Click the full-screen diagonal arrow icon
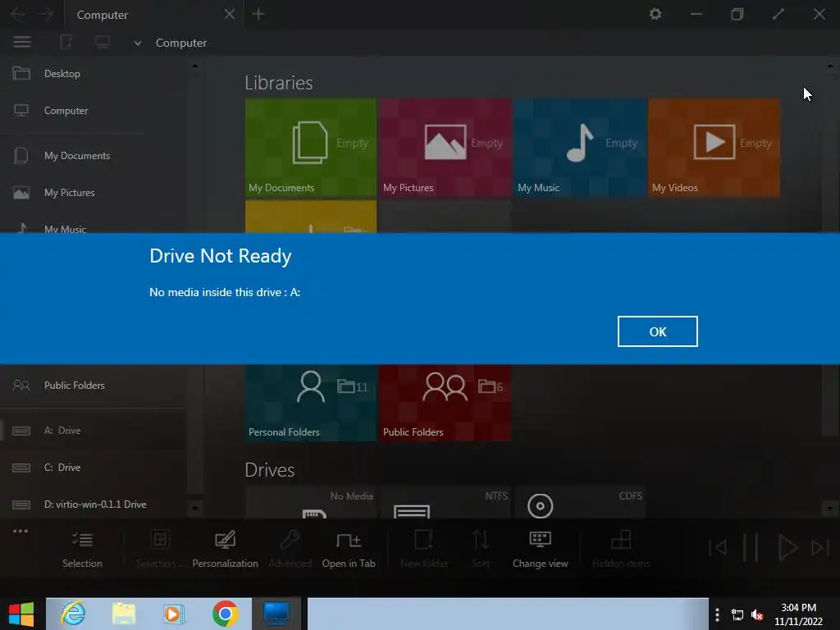The height and width of the screenshot is (630, 840). pyautogui.click(x=778, y=14)
